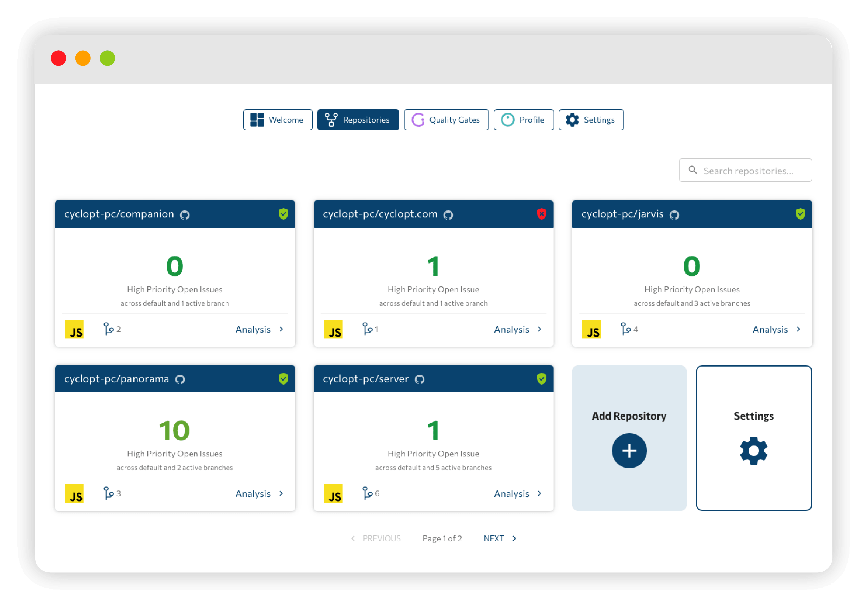Click the GitHub icon next to cyclopt-pc/companion
The height and width of the screenshot is (608, 868).
tap(185, 215)
